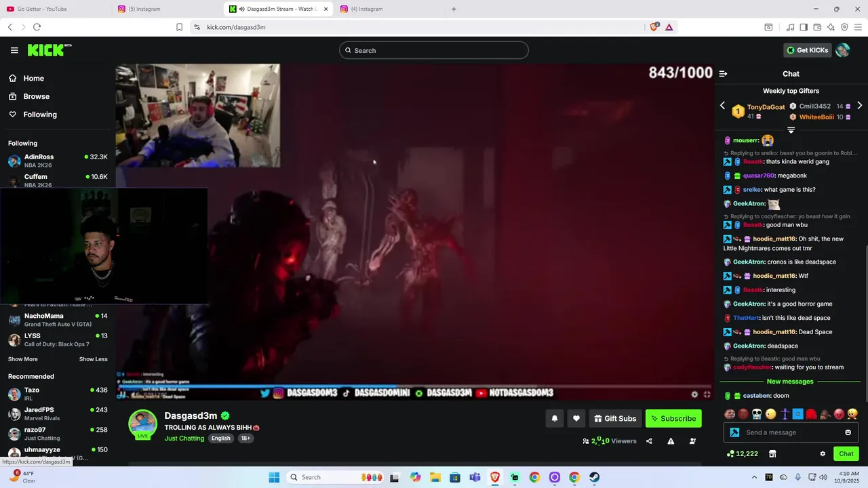Show previous weekly top gifters

pos(722,106)
